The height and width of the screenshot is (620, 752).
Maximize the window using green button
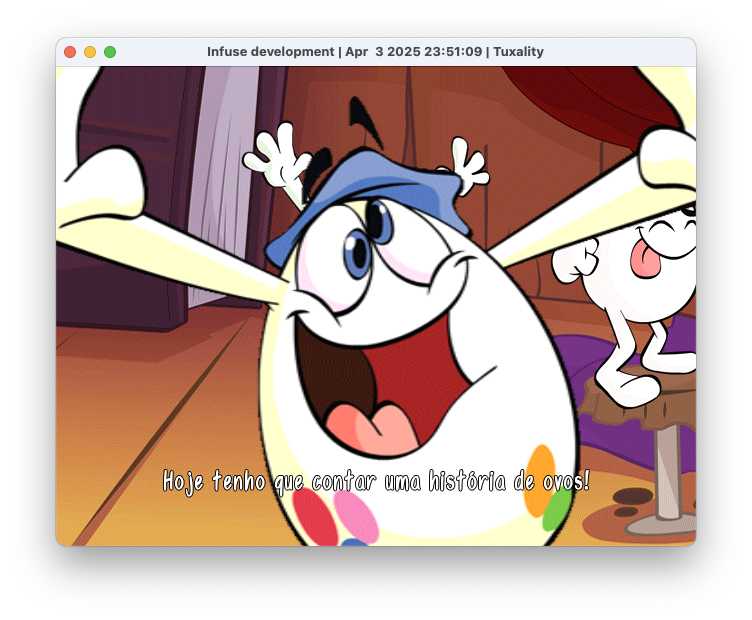[x=110, y=52]
